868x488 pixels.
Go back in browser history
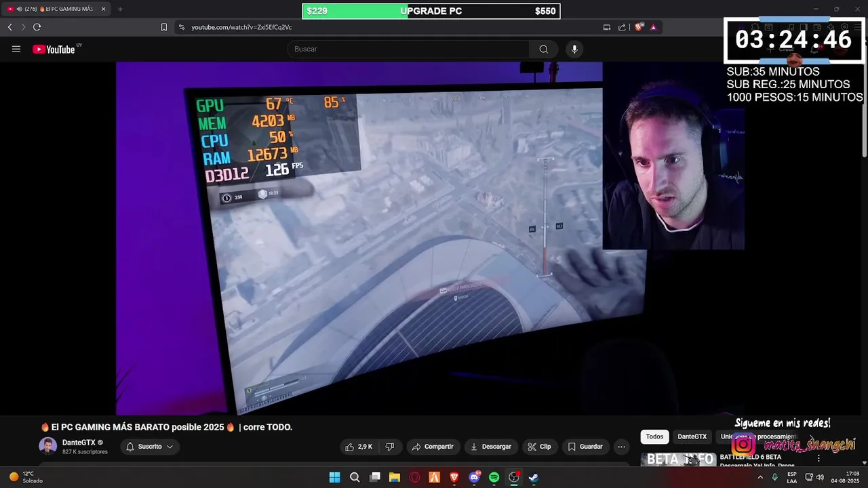point(9,27)
